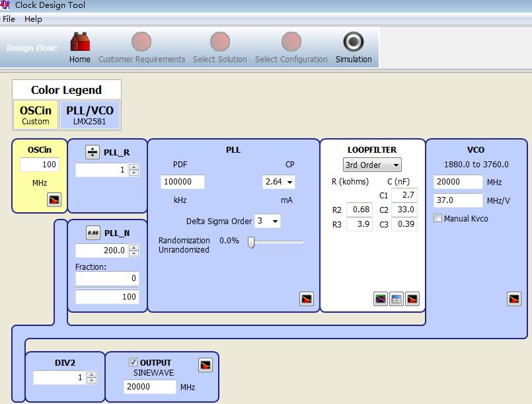Click Unrandomized label
Image resolution: width=532 pixels, height=404 pixels.
pos(184,250)
